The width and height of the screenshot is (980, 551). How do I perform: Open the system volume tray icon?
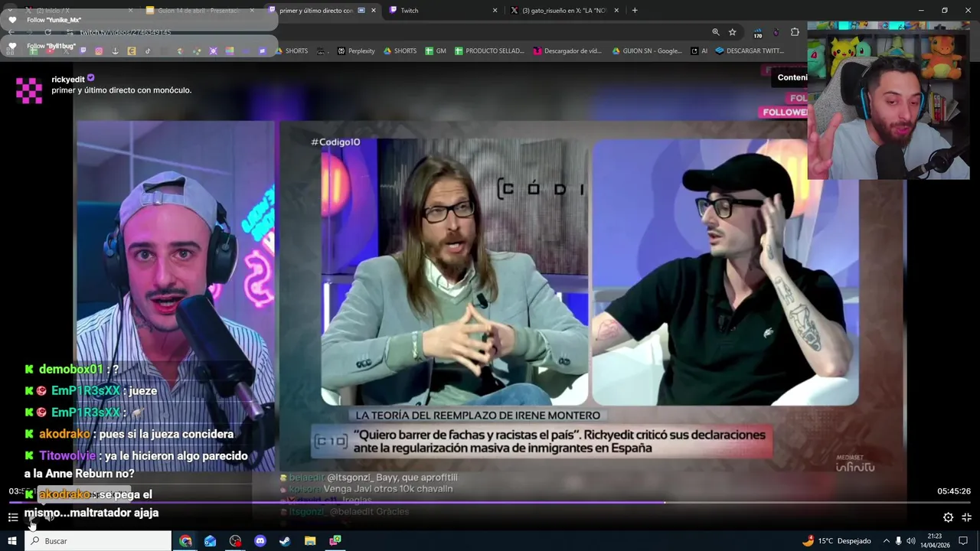coord(911,541)
